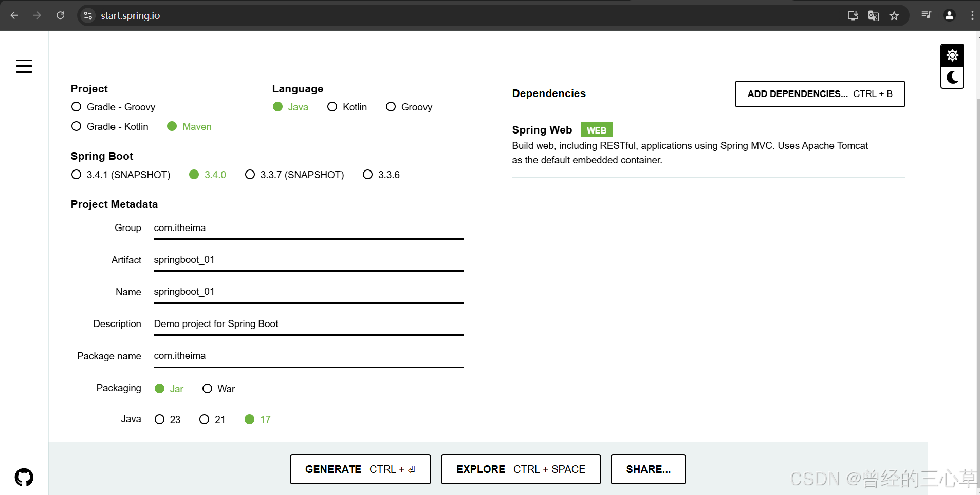
Task: Select War packaging
Action: click(x=218, y=389)
